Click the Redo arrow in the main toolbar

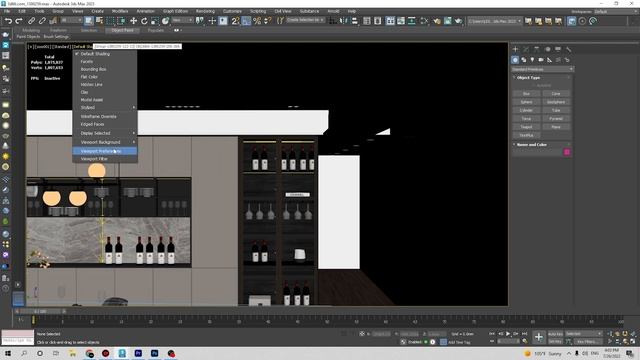[19, 21]
